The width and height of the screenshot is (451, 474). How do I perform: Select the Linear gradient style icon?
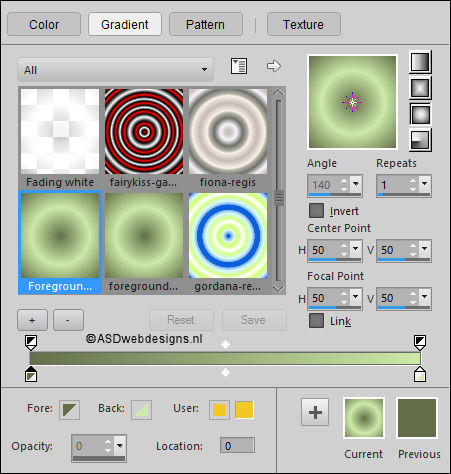pos(420,62)
